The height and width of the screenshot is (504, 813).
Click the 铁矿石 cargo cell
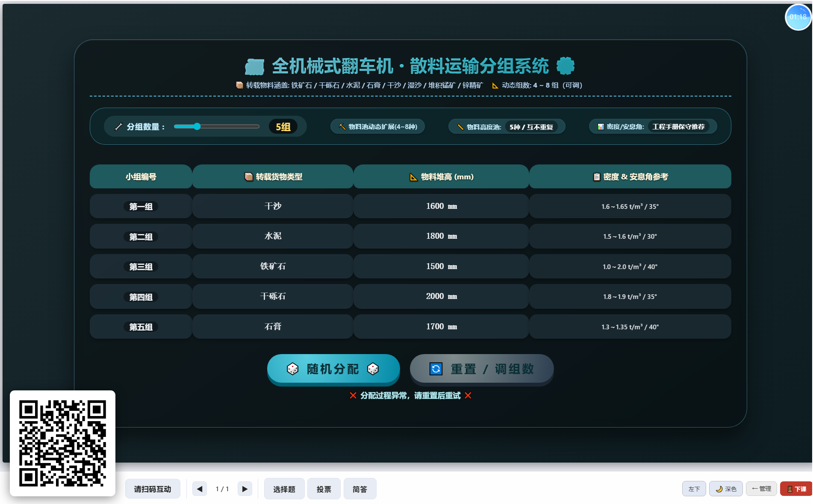pos(273,267)
